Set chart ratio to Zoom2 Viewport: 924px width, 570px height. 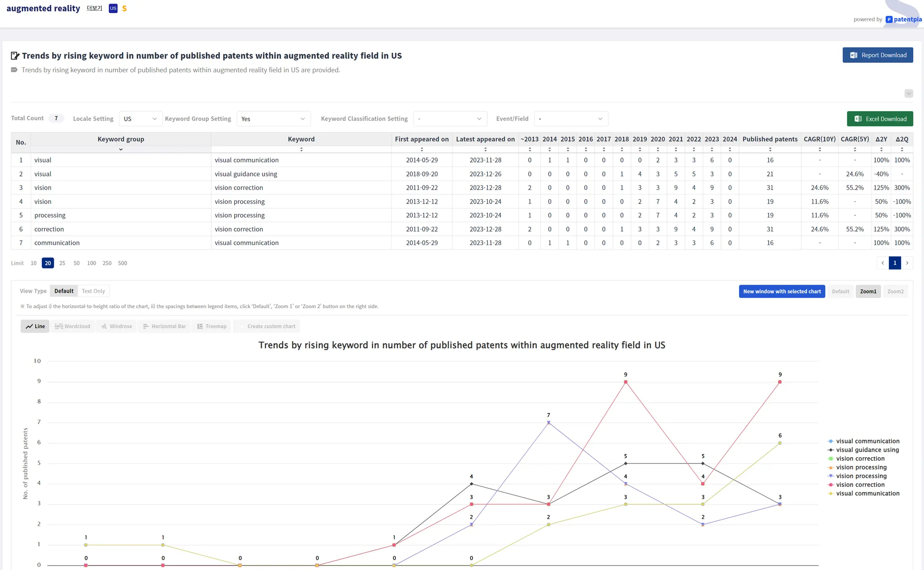pyautogui.click(x=895, y=292)
